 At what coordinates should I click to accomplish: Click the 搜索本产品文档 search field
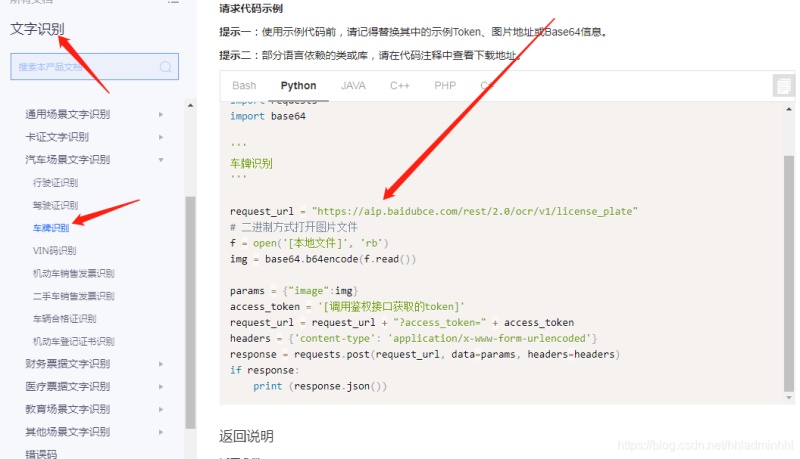85,67
